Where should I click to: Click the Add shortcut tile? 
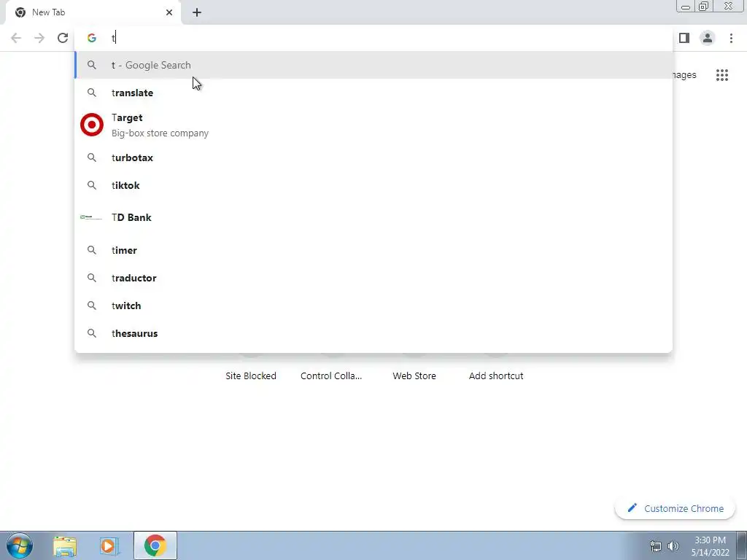(x=496, y=376)
